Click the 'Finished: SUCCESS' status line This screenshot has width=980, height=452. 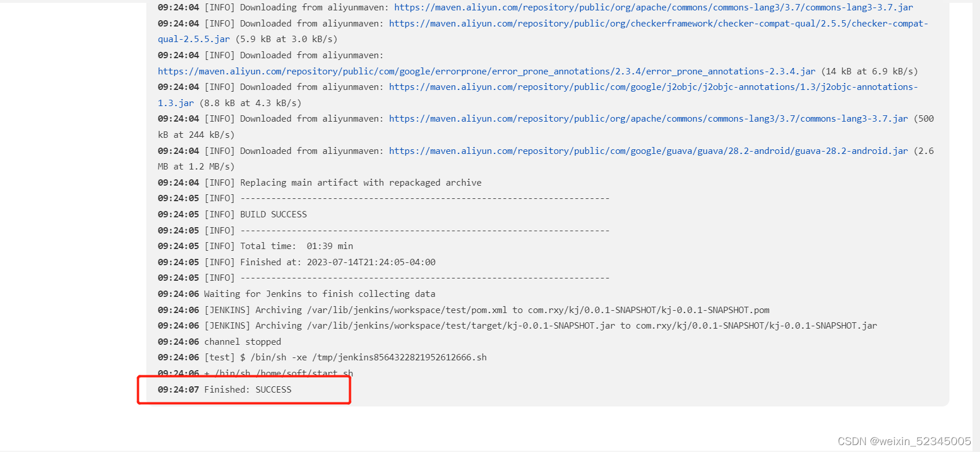(x=225, y=390)
